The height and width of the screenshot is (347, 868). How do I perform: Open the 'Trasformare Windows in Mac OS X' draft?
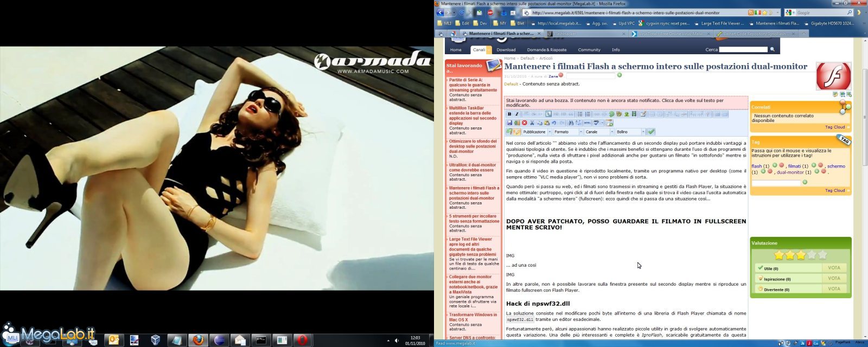tap(473, 317)
